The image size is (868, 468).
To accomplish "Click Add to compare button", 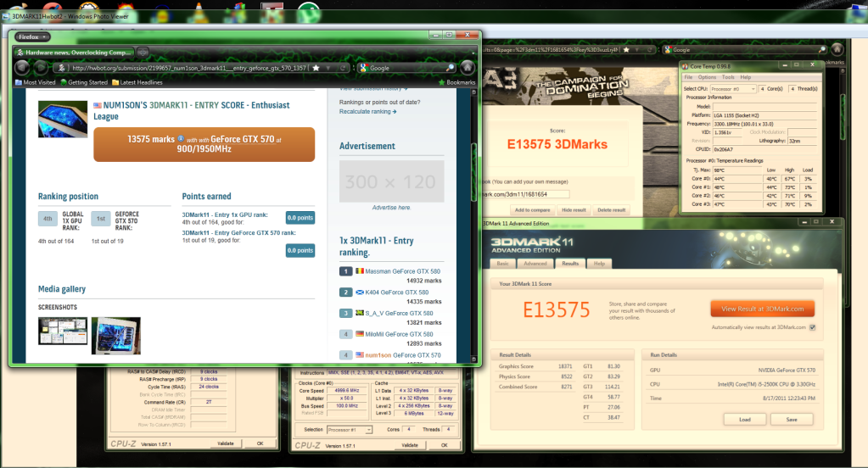I will 532,210.
